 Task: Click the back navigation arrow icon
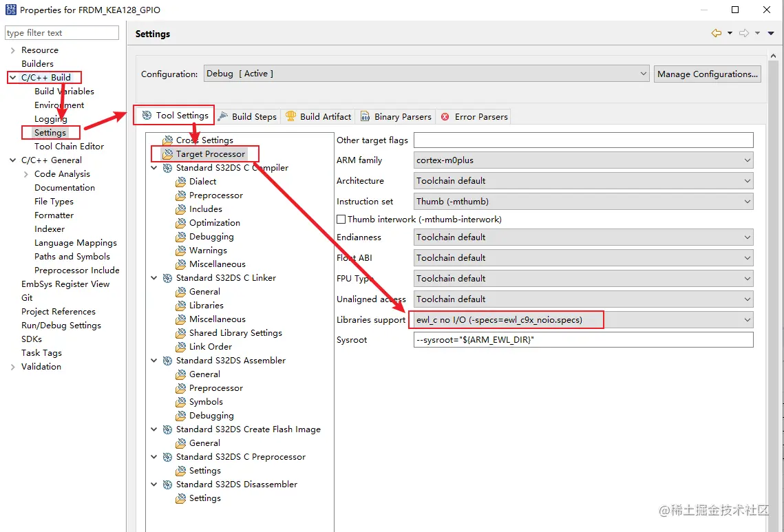click(x=717, y=33)
